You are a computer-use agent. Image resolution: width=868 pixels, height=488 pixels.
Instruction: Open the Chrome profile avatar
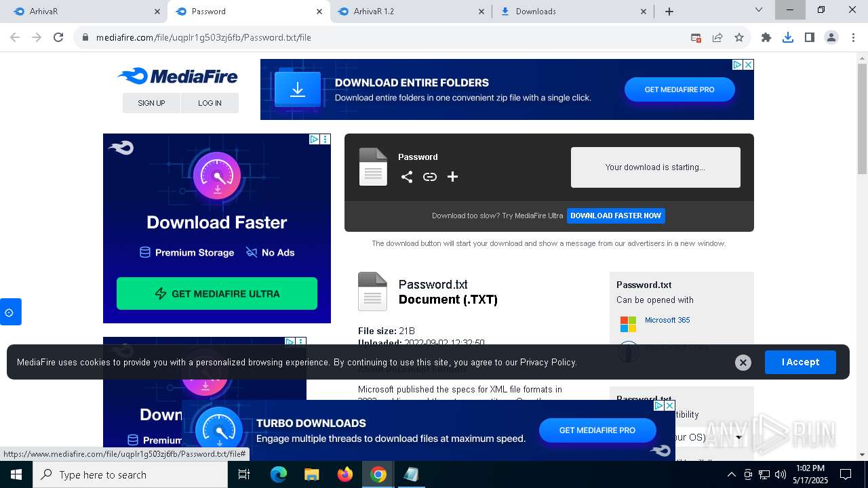coord(831,38)
